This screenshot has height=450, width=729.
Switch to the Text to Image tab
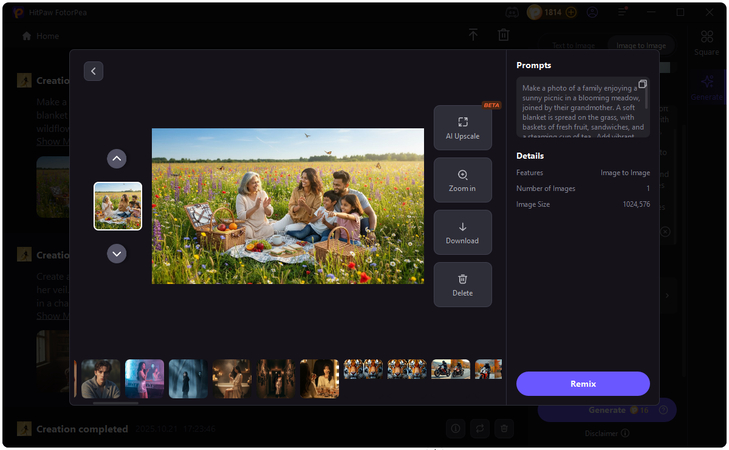coord(573,45)
